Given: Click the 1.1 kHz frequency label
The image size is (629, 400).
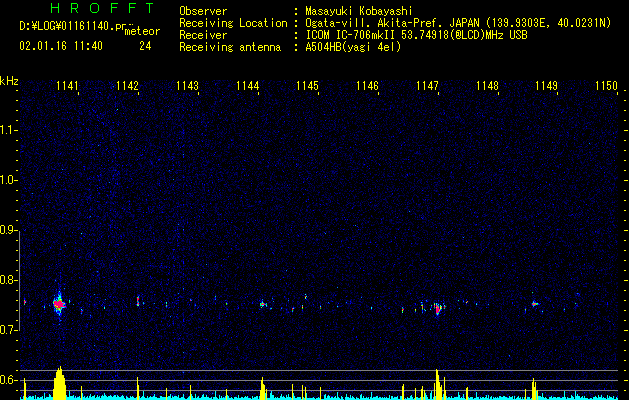Looking at the screenshot, I should [8, 130].
